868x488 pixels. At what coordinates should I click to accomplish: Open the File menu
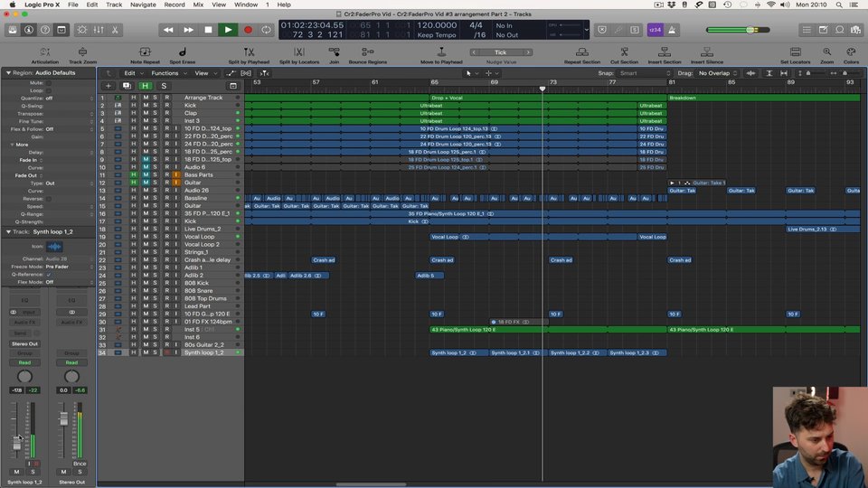tap(73, 5)
